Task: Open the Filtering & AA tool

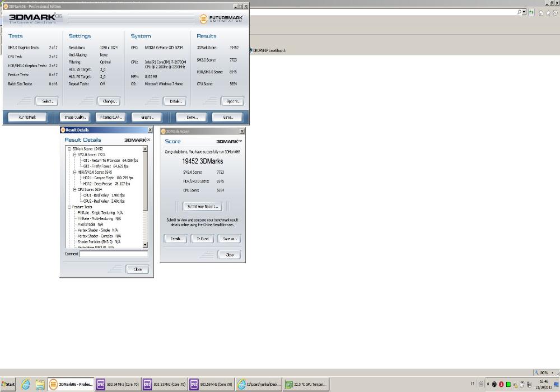Action: point(111,117)
